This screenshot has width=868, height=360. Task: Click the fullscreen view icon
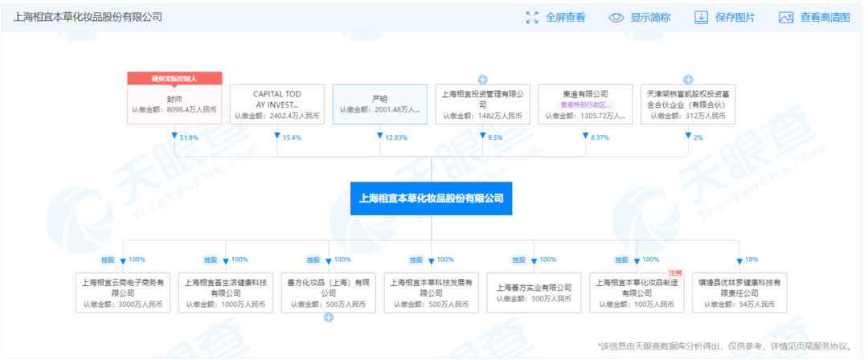tap(532, 17)
